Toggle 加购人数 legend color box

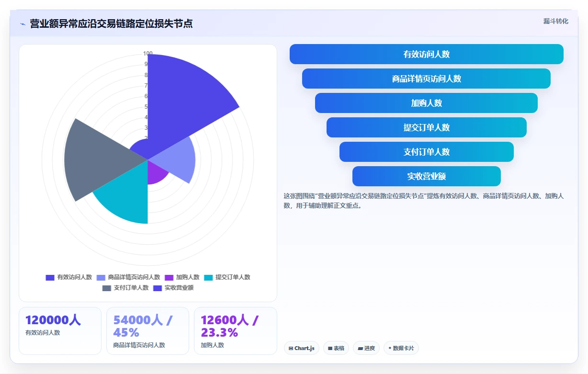click(169, 277)
